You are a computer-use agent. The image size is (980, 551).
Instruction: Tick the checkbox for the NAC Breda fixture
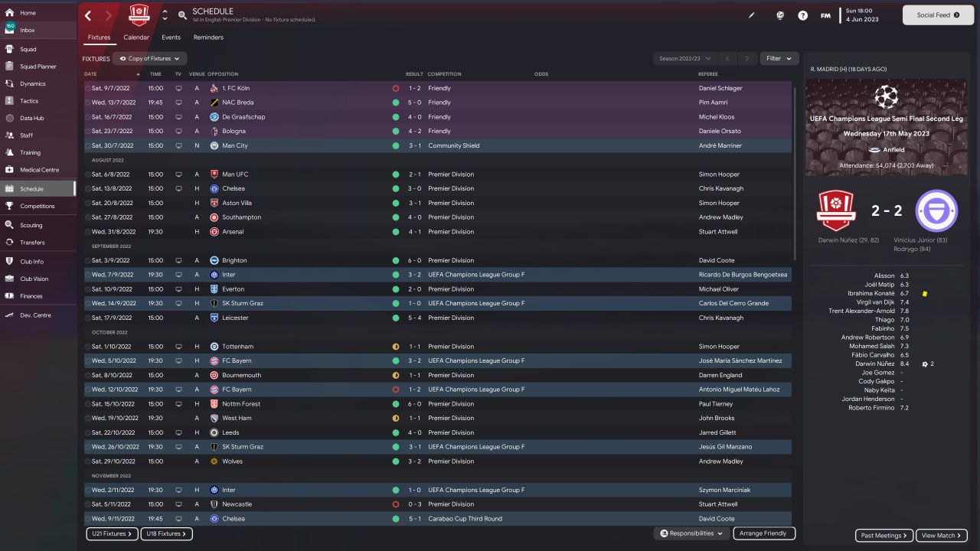tap(87, 103)
